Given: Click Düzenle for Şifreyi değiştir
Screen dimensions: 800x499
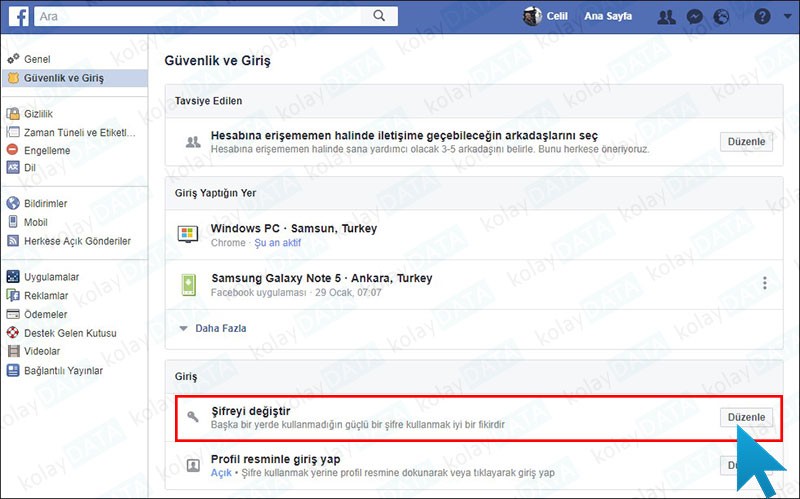Looking at the screenshot, I should click(x=746, y=417).
